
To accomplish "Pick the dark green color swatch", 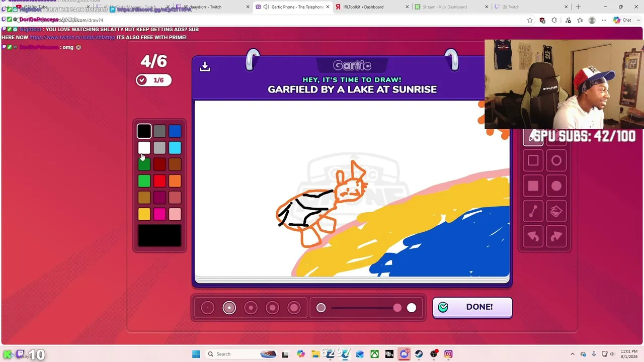I will pyautogui.click(x=144, y=164).
